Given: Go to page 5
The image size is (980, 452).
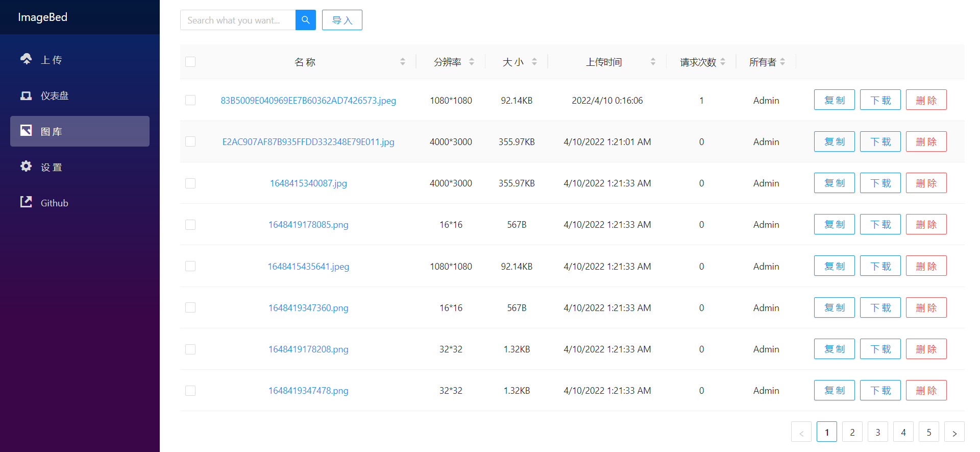Looking at the screenshot, I should coord(929,432).
